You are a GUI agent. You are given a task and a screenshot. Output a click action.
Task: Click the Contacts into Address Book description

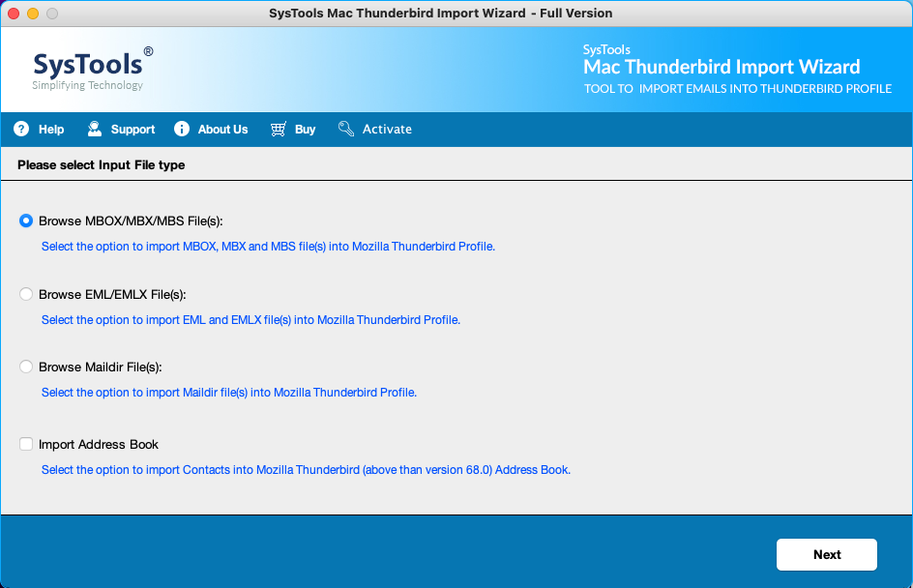tap(306, 470)
